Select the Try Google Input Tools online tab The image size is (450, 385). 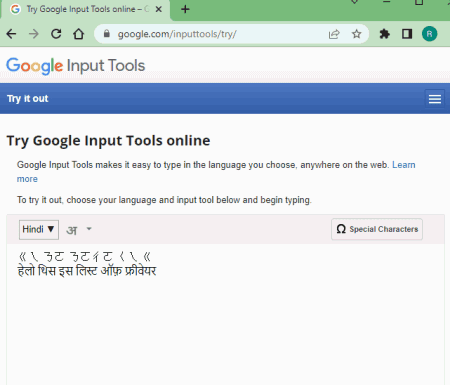pyautogui.click(x=85, y=9)
